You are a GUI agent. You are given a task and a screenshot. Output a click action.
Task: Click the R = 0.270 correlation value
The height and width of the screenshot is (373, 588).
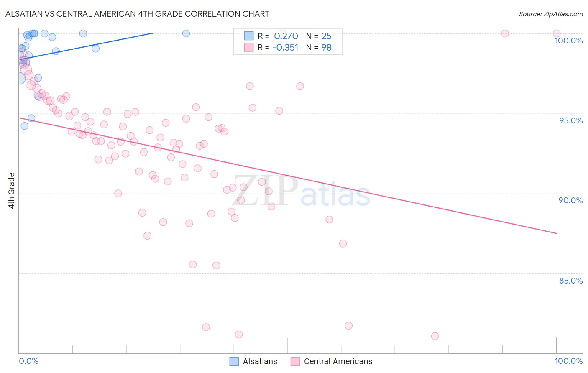point(278,36)
